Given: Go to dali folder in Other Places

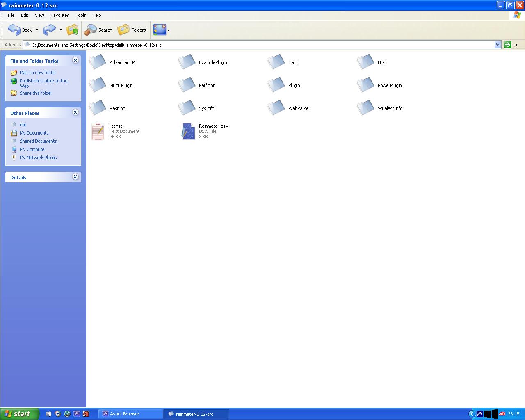Looking at the screenshot, I should point(23,125).
